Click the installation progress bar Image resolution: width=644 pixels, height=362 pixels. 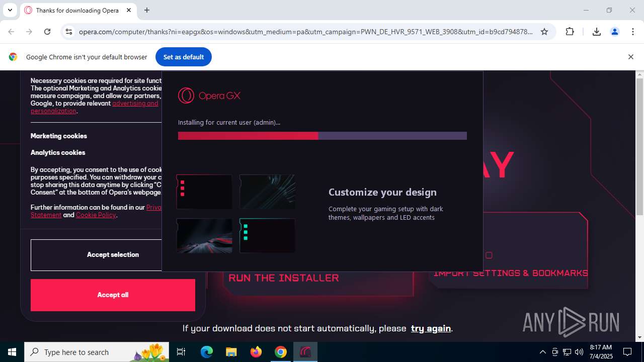pyautogui.click(x=323, y=136)
